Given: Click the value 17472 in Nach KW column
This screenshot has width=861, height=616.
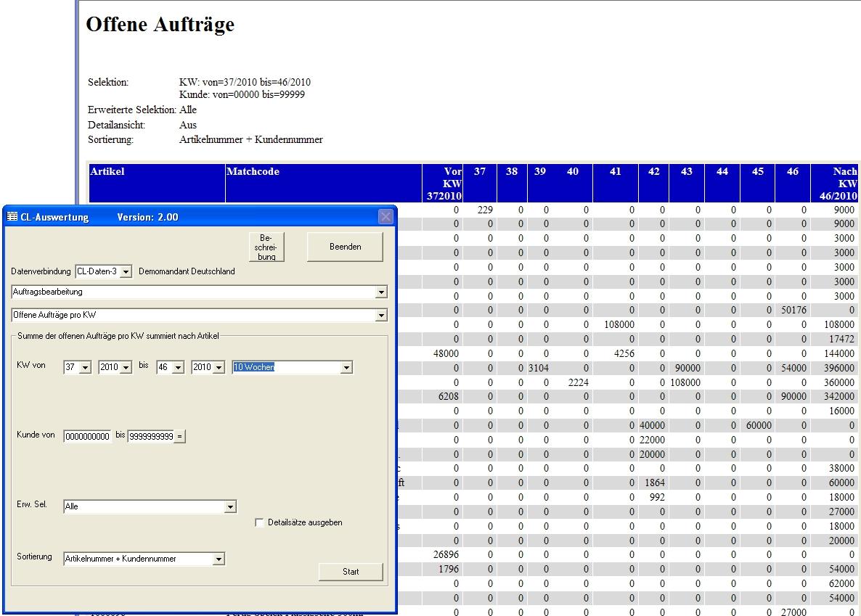Looking at the screenshot, I should point(841,340).
